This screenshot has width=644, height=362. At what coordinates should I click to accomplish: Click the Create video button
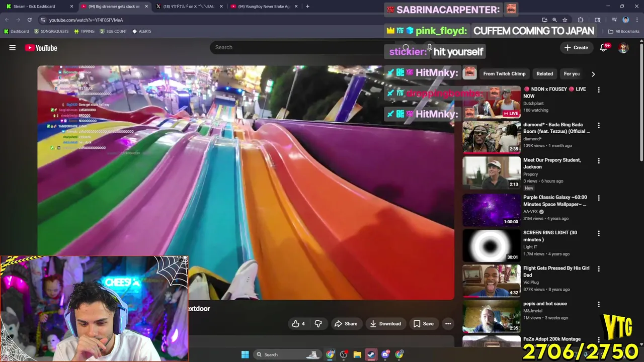[x=576, y=48]
